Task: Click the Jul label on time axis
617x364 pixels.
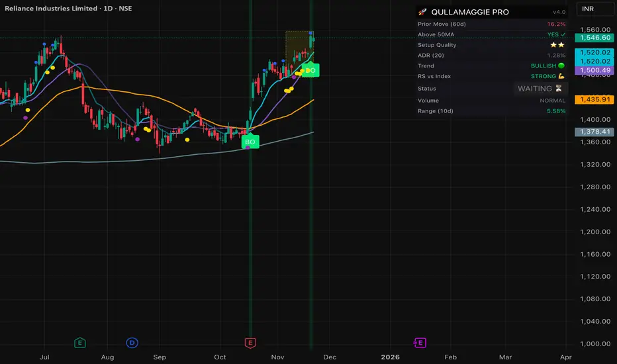Action: click(44, 357)
